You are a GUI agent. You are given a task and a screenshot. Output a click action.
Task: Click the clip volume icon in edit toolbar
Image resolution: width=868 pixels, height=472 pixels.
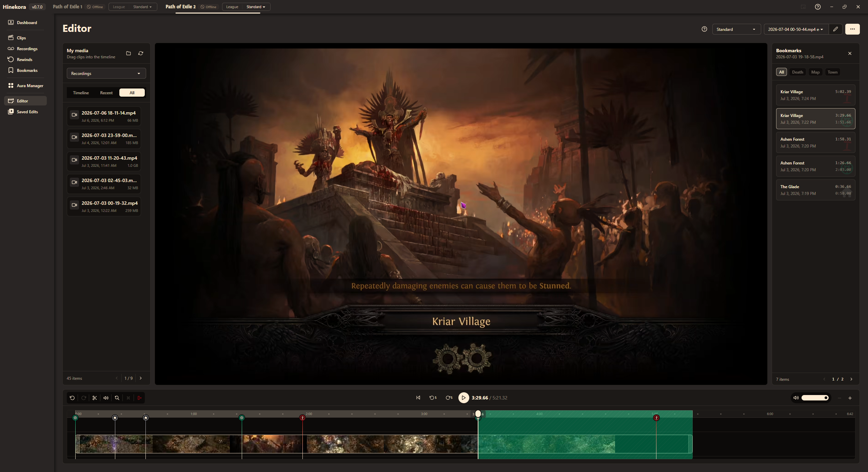pyautogui.click(x=106, y=398)
